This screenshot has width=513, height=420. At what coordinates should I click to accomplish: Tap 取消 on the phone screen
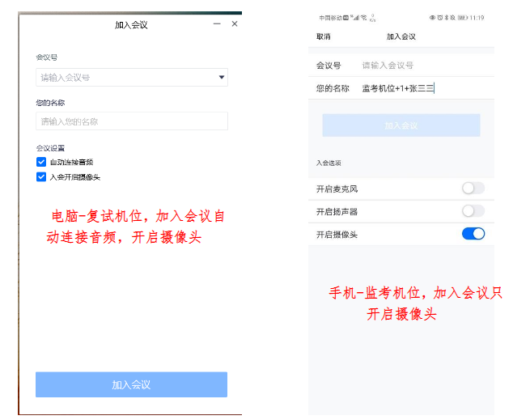323,36
